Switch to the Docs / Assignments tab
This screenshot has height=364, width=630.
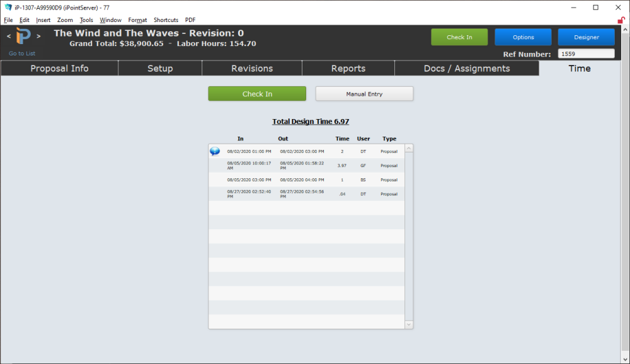[x=467, y=68]
